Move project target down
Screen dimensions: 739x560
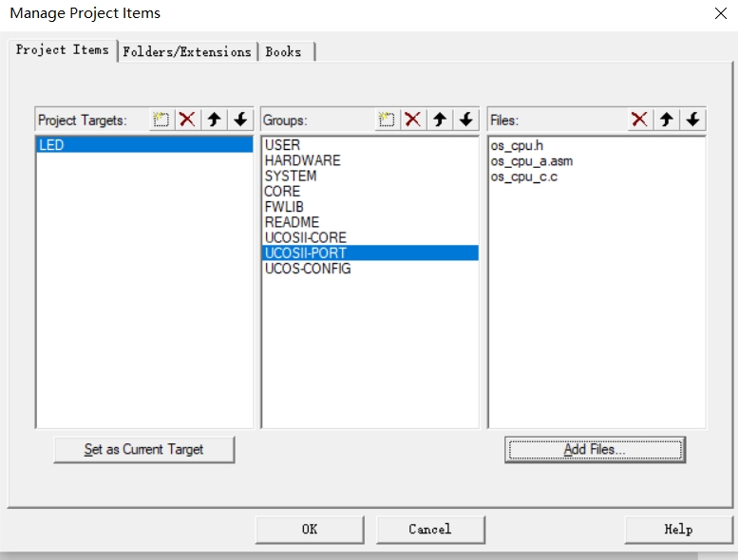(x=241, y=120)
